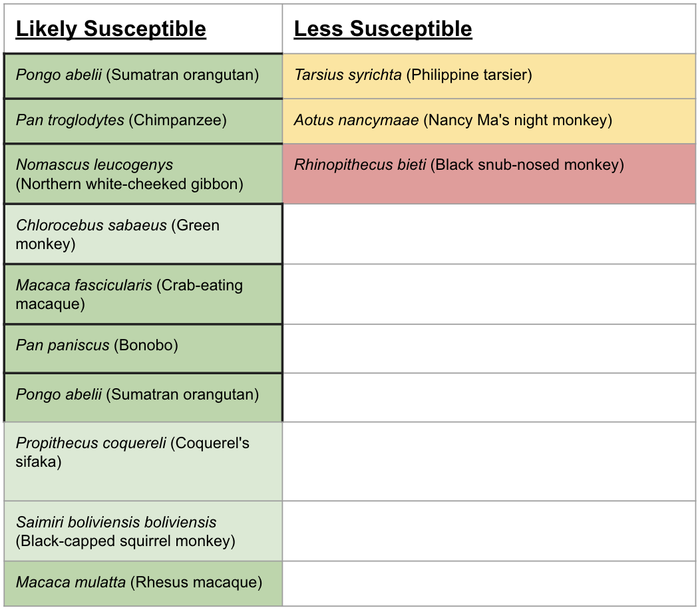Image resolution: width=700 pixels, height=610 pixels.
Task: Click the empty cell beside Bonobo
Action: click(x=489, y=348)
